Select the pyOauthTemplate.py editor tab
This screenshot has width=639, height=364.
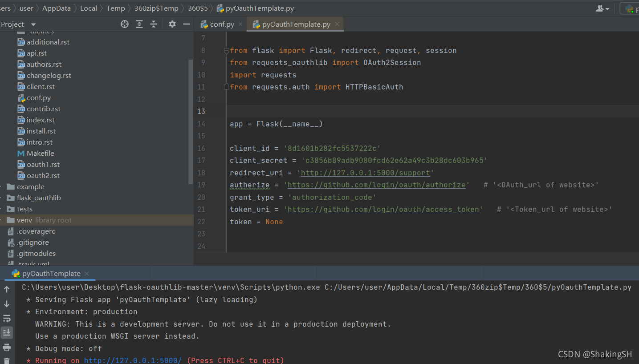(x=296, y=24)
